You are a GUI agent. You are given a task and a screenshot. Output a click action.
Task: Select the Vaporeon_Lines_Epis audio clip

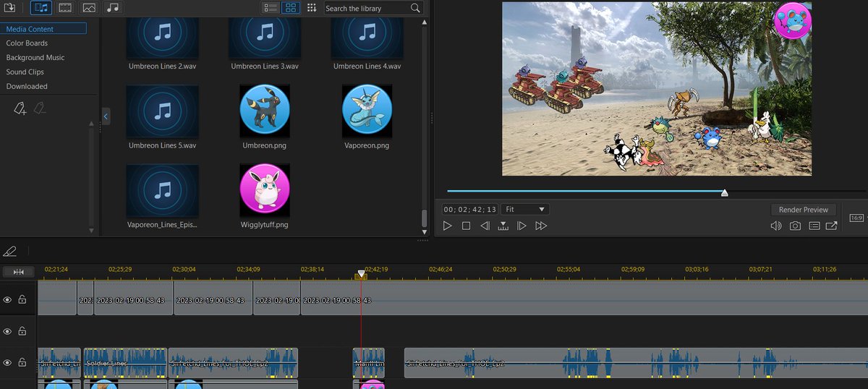pos(163,196)
